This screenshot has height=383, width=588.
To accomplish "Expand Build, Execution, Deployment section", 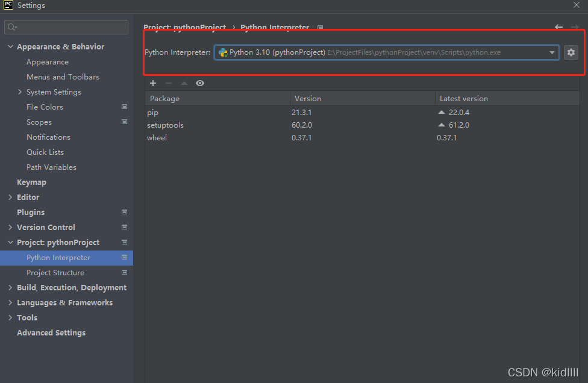I will click(x=10, y=287).
